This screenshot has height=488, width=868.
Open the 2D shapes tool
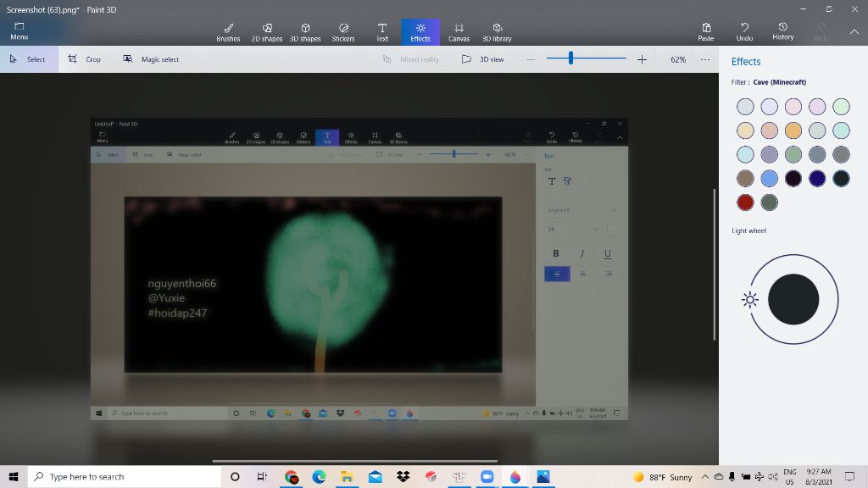(x=267, y=32)
